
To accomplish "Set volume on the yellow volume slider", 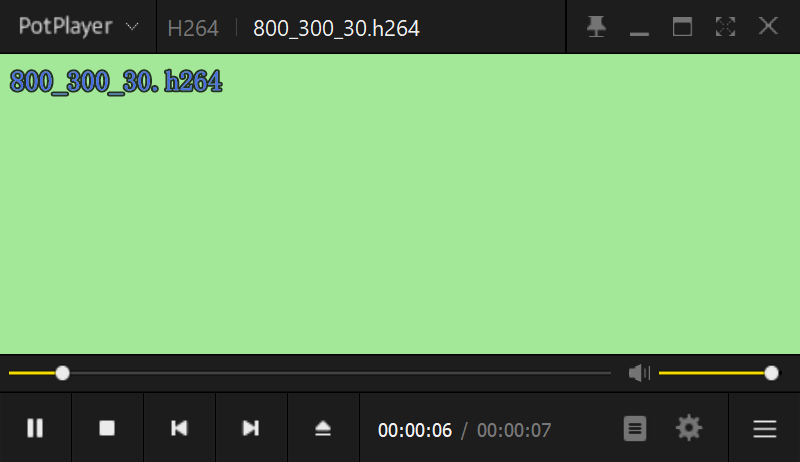I will (x=715, y=373).
